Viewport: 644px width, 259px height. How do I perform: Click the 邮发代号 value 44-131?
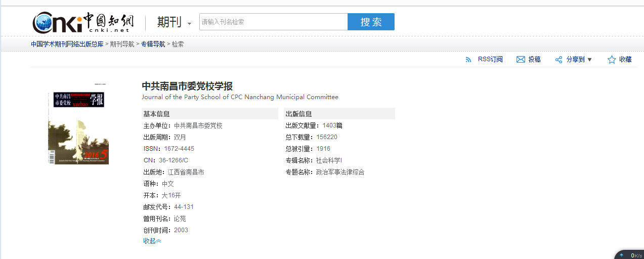[x=184, y=207]
